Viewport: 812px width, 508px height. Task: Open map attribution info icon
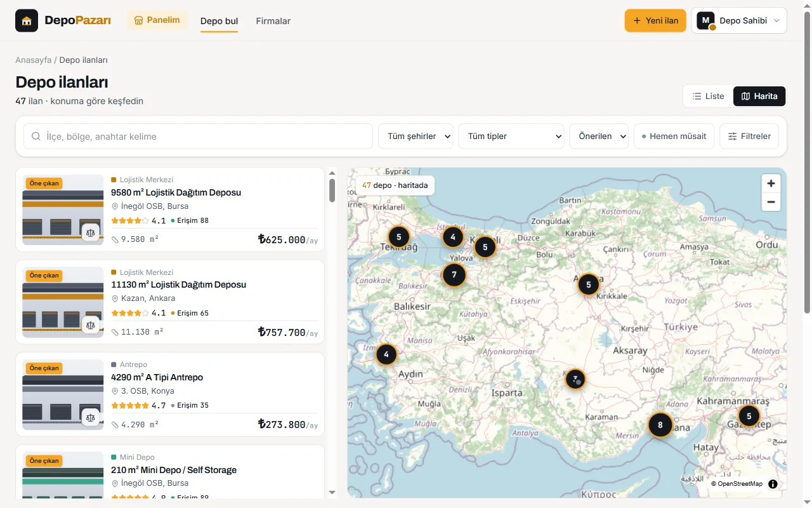773,484
